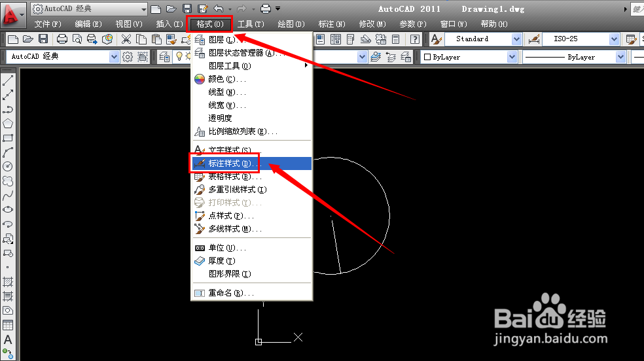644x361 pixels.
Task: Select the Circle tool
Action: [8, 167]
